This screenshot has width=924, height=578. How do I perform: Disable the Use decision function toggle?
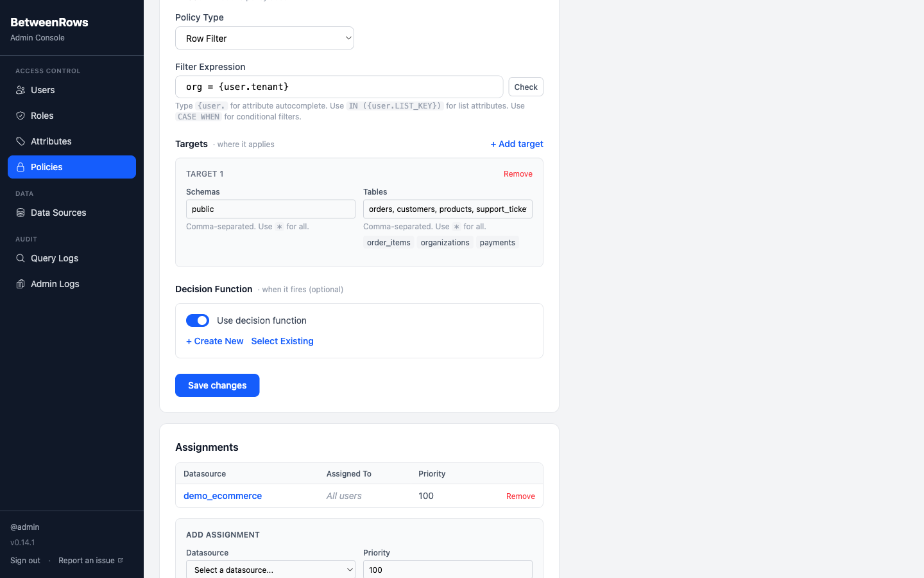(198, 320)
